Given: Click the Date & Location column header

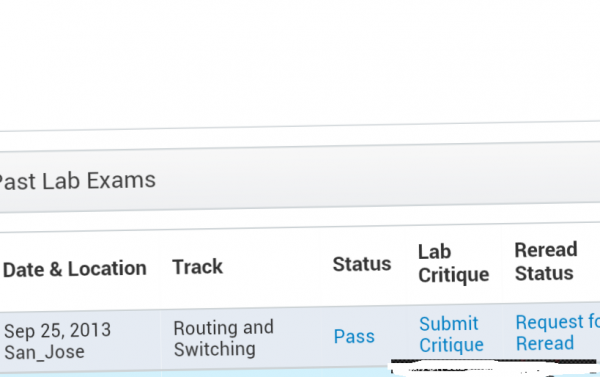Looking at the screenshot, I should (75, 269).
